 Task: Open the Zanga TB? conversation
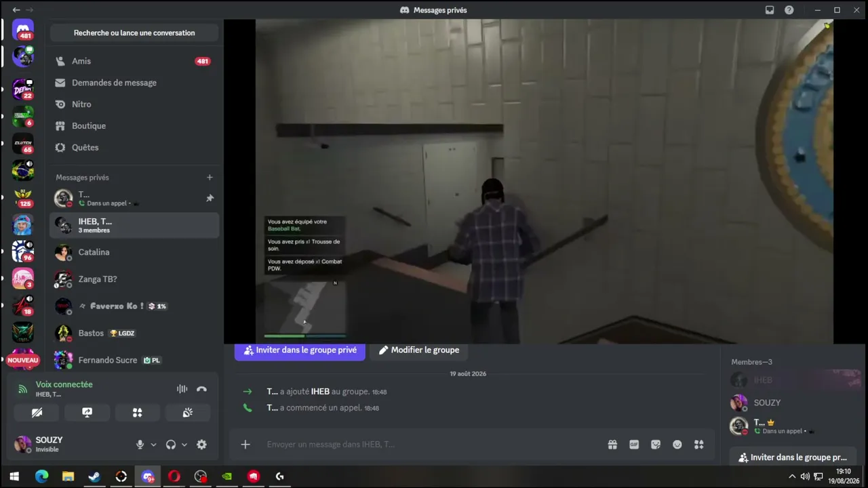[x=134, y=279]
